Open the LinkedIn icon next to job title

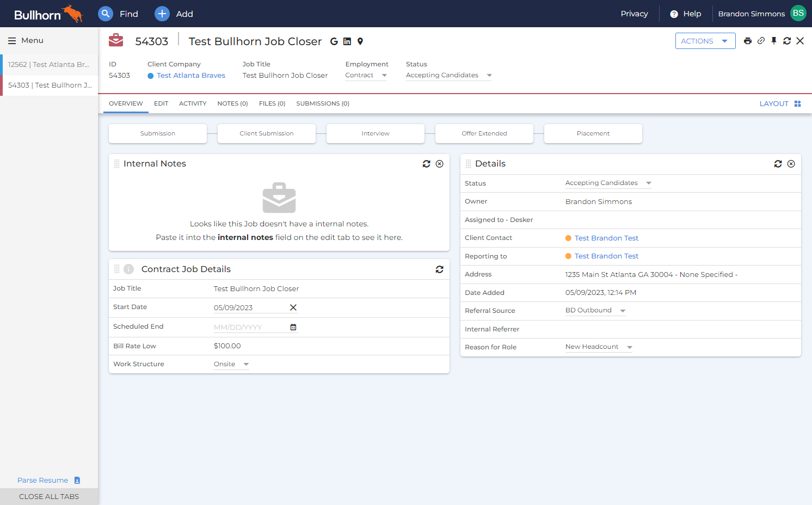(347, 41)
